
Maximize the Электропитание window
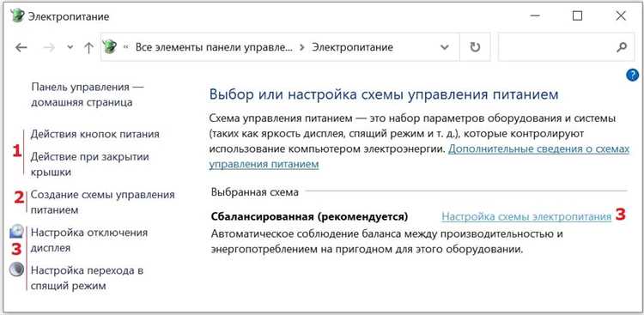point(578,16)
